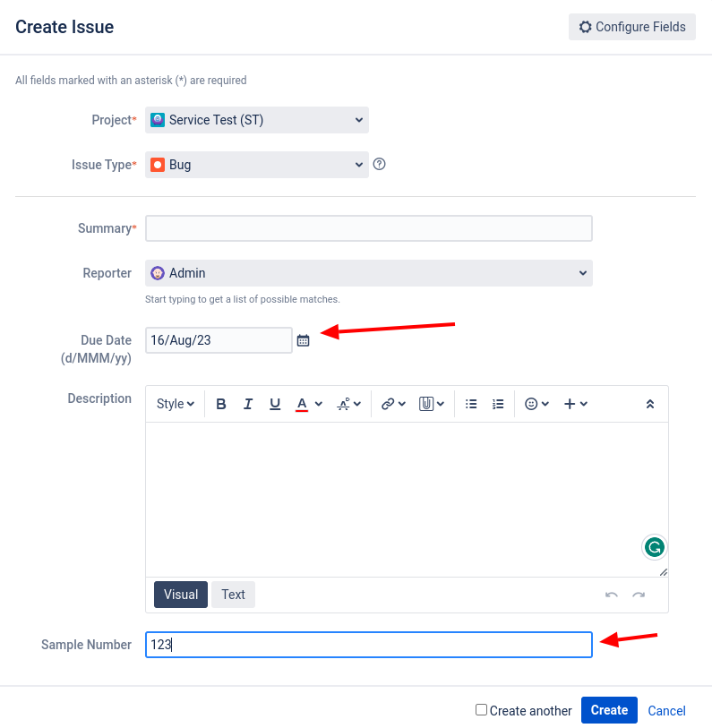Switch to the Visual editor tab
The image size is (712, 728).
181,595
